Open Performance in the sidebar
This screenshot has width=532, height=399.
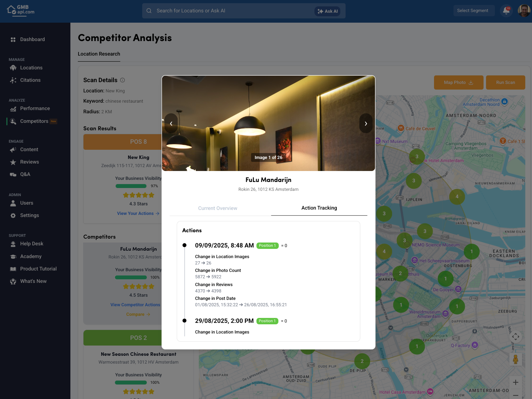[35, 109]
